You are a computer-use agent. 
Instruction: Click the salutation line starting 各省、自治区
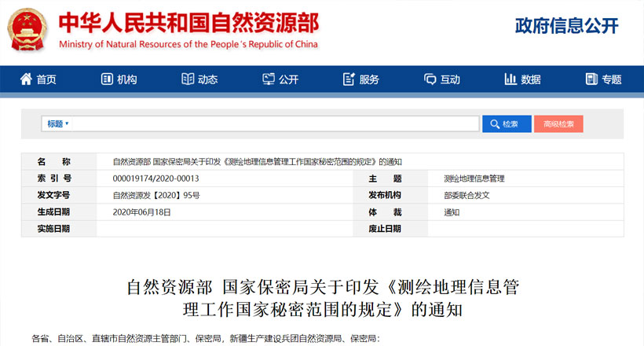click(x=207, y=339)
